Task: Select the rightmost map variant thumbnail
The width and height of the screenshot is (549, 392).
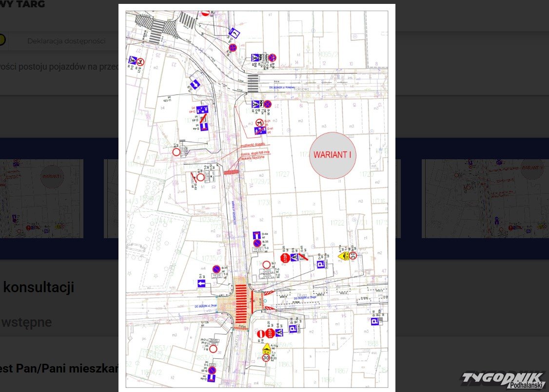Action: [x=485, y=198]
